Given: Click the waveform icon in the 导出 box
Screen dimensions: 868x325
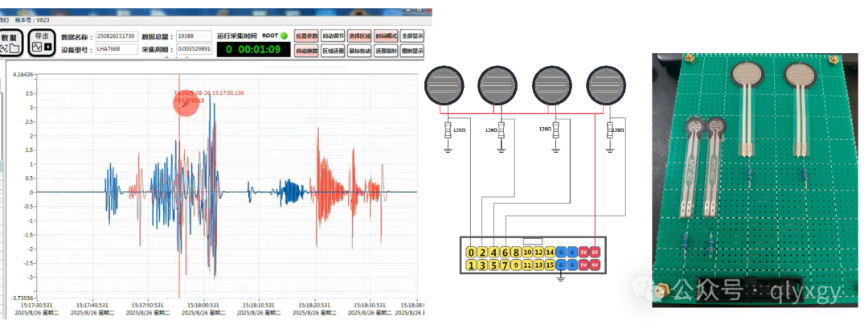Looking at the screenshot, I should [x=37, y=47].
